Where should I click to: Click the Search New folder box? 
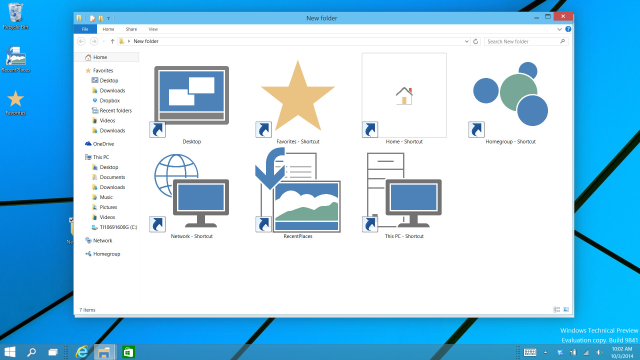(526, 41)
